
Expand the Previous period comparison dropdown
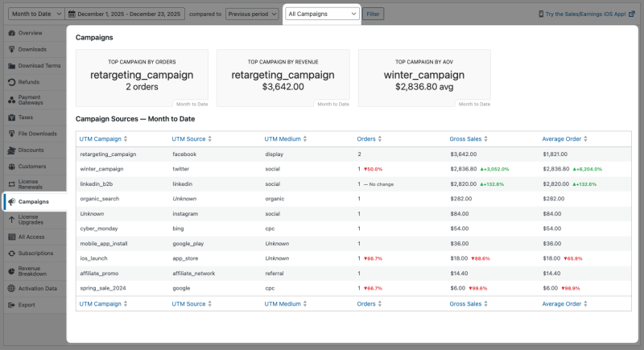click(x=251, y=14)
